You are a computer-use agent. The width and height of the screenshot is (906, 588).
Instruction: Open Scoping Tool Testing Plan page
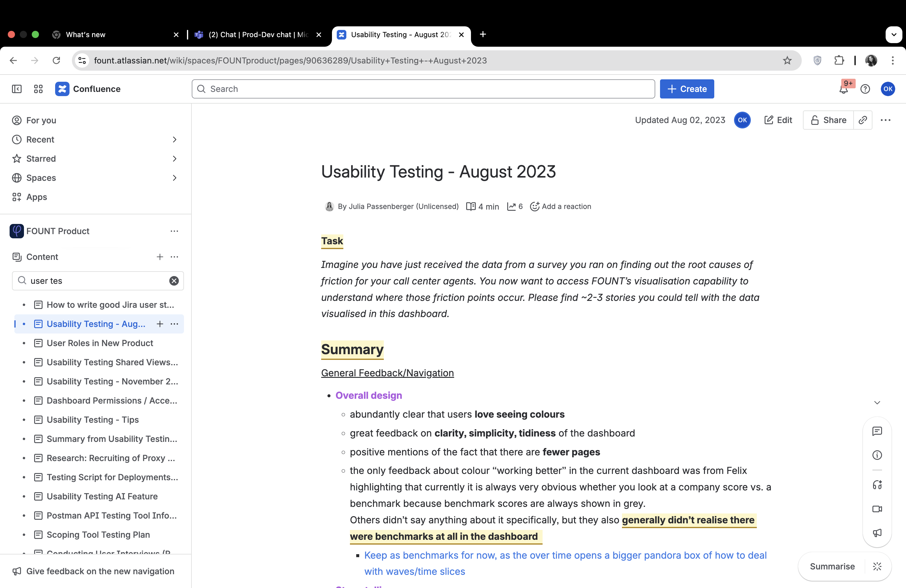tap(98, 535)
